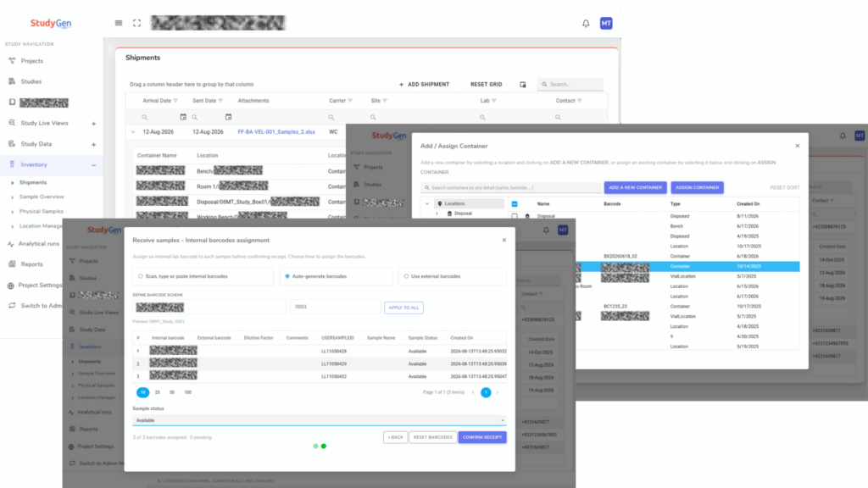Screen dimensions: 868x488
Task: Open the Arrival Date calendar picker icon
Action: pyautogui.click(x=183, y=117)
